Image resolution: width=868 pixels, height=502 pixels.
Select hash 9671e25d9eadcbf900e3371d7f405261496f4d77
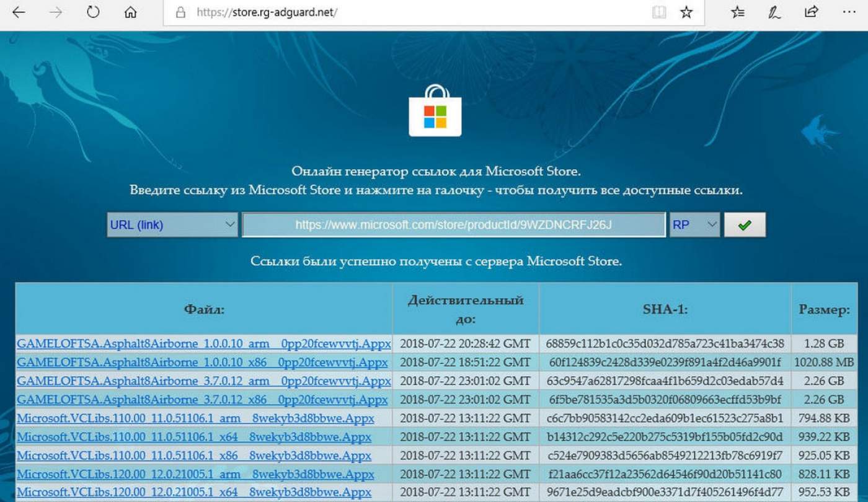(665, 493)
